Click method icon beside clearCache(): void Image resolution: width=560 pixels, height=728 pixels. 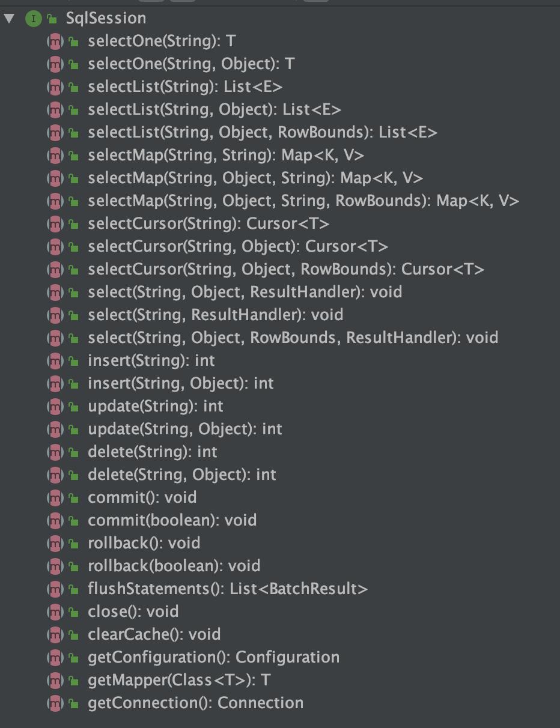point(55,635)
